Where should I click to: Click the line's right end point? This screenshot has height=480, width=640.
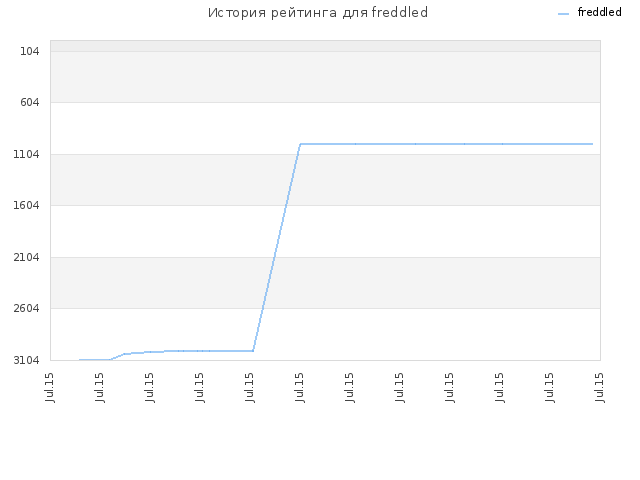(x=592, y=144)
